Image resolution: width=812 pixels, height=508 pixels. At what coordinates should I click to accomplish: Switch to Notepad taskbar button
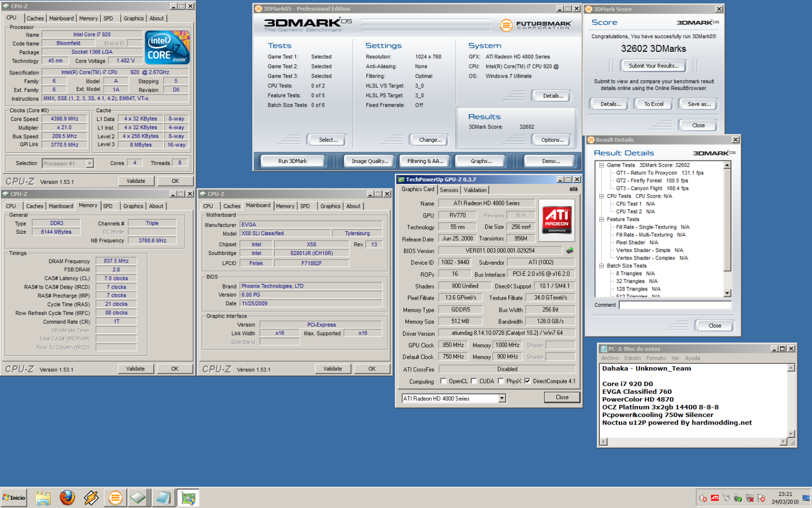click(163, 498)
